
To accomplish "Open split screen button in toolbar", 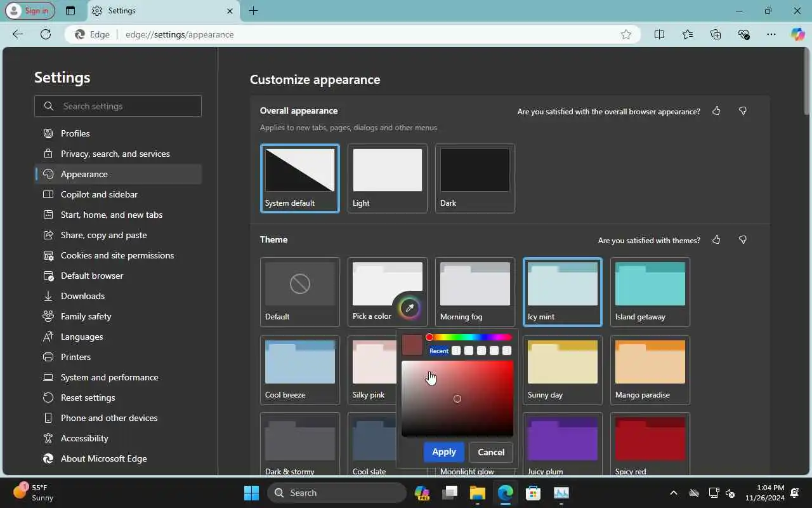I will coord(659,34).
